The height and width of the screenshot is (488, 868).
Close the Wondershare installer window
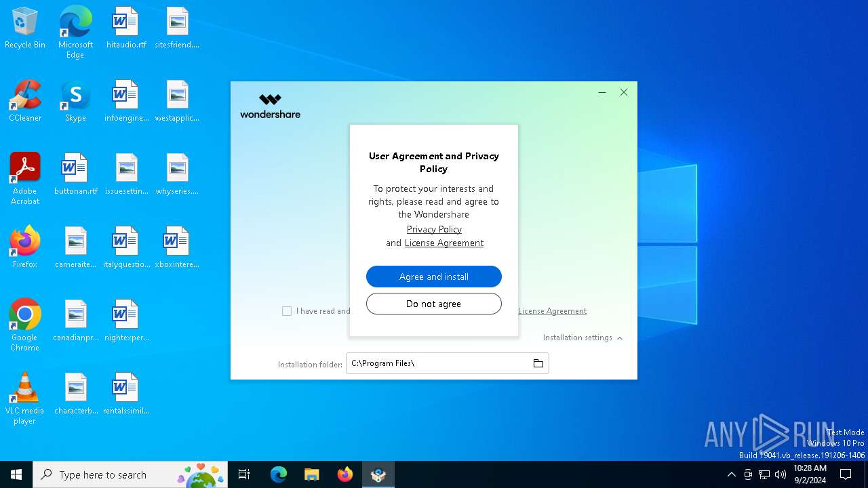pos(624,92)
